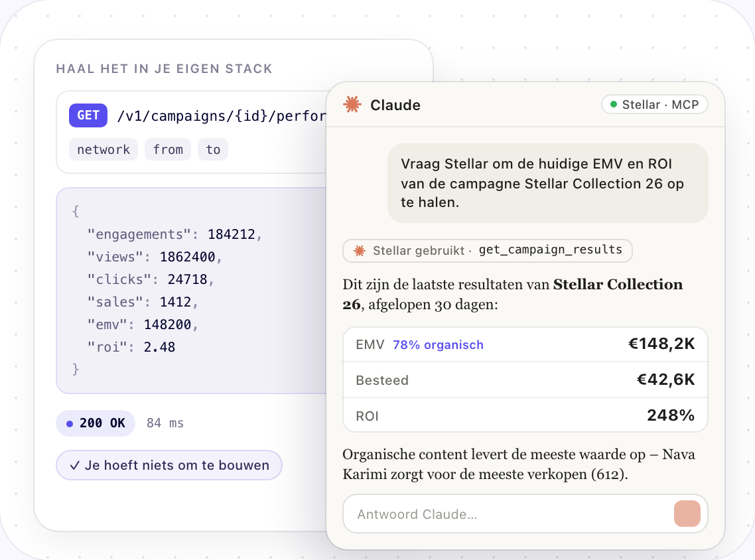Click the "engagements" JSON key
The image size is (755, 560).
[139, 234]
